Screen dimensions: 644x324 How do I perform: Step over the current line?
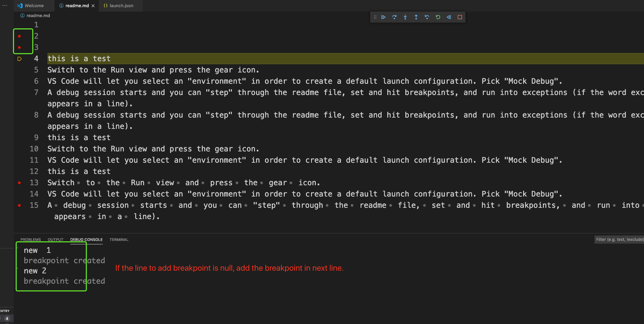point(394,17)
